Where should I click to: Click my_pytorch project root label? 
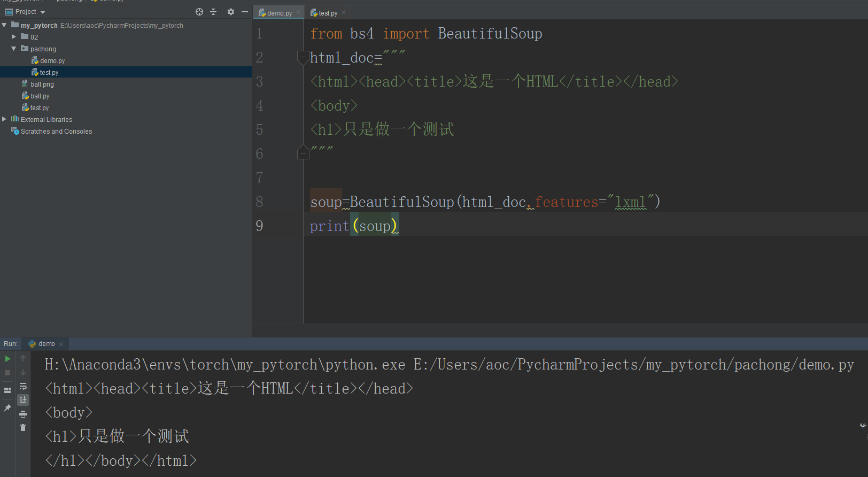(x=39, y=26)
